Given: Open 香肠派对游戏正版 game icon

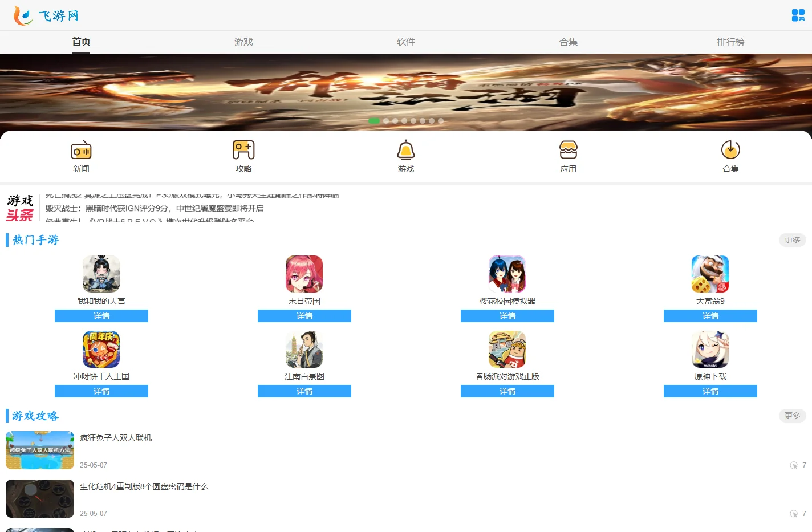Looking at the screenshot, I should [x=507, y=349].
